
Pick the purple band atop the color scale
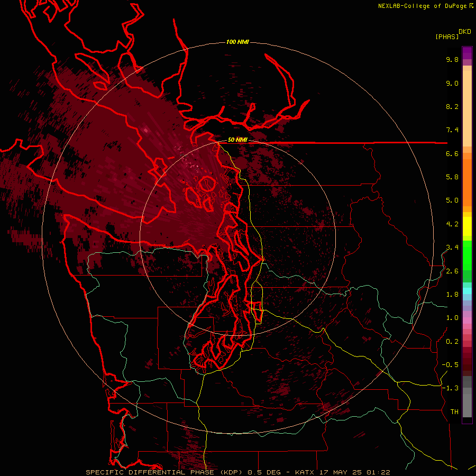coord(467,53)
